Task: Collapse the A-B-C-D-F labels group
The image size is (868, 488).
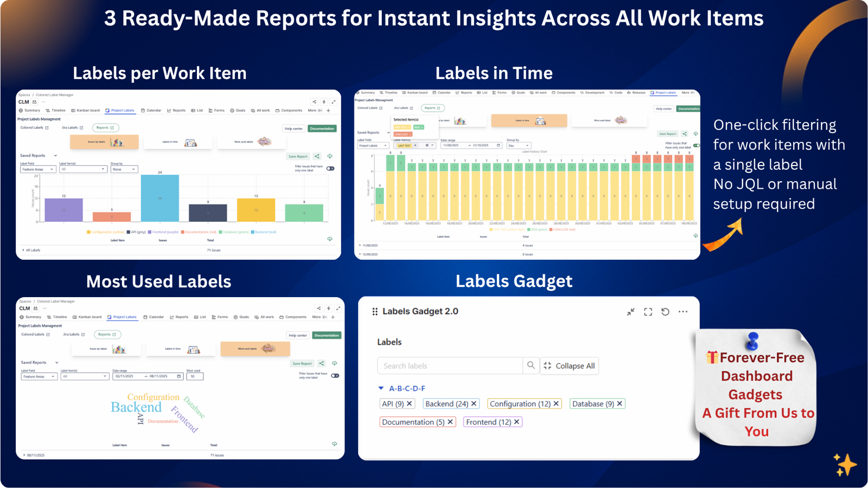Action: [x=381, y=388]
